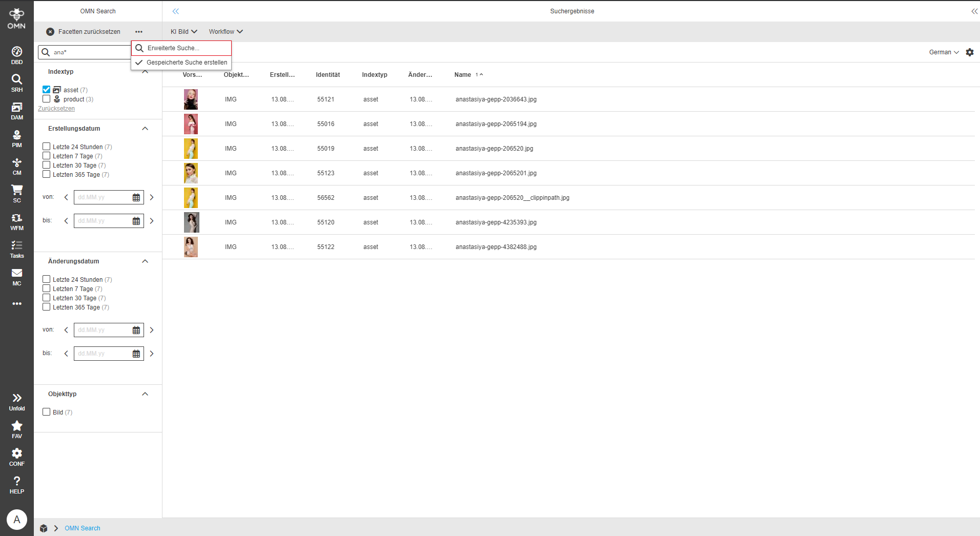Screen dimensions: 980x536
Task: Open the SRH search module
Action: 16,83
